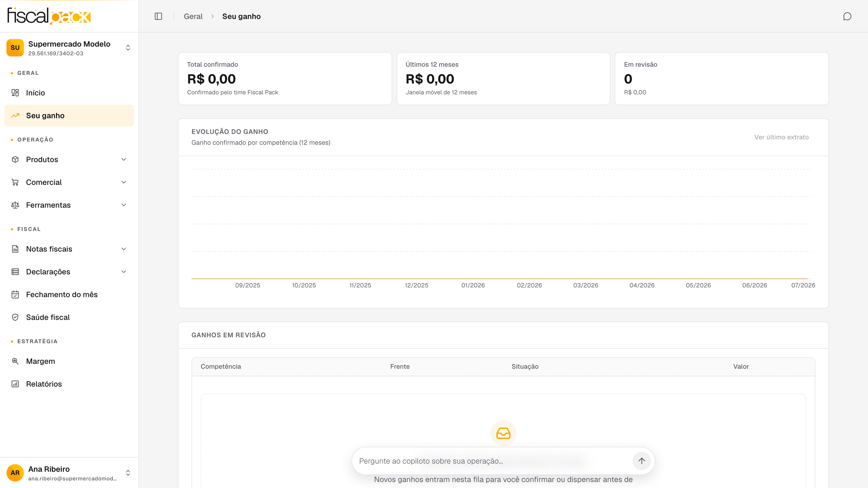Image resolution: width=868 pixels, height=488 pixels.
Task: Expand the Ferramentas submenu chevron
Action: pos(124,205)
